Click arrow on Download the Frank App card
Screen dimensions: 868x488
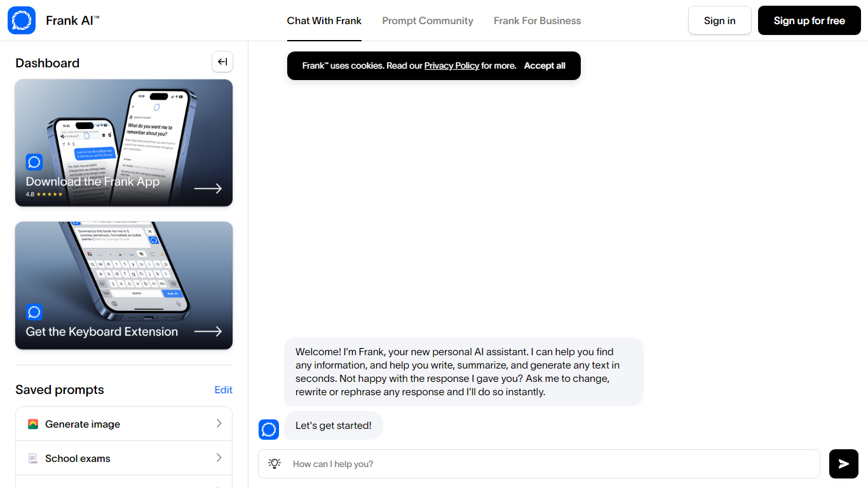208,189
